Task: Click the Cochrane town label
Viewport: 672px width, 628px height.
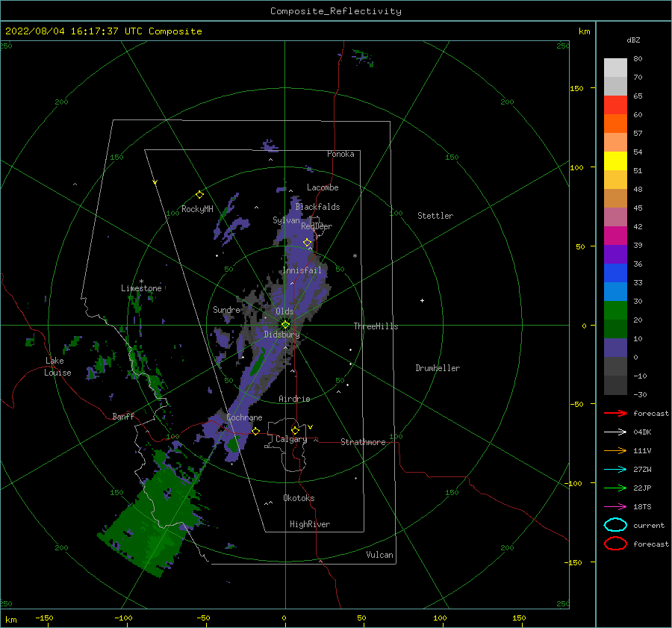Action: pos(244,417)
